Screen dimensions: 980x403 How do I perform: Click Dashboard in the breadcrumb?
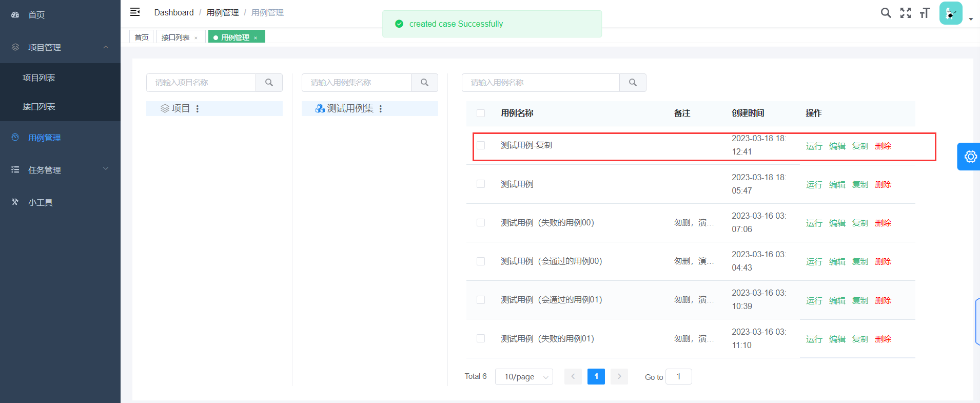174,12
